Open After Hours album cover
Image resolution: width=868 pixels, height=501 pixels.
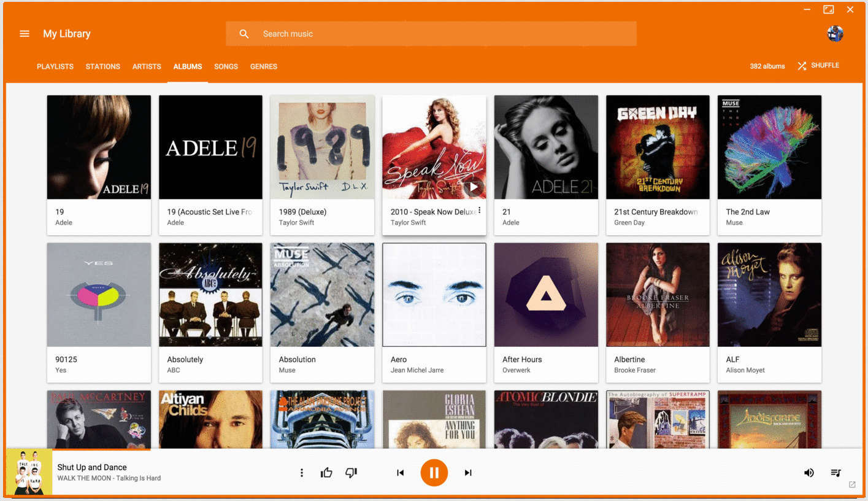[546, 295]
